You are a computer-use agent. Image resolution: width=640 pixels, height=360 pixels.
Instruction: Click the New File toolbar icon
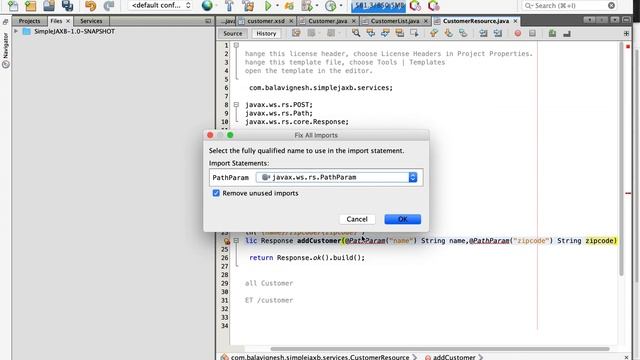pyautogui.click(x=13, y=6)
